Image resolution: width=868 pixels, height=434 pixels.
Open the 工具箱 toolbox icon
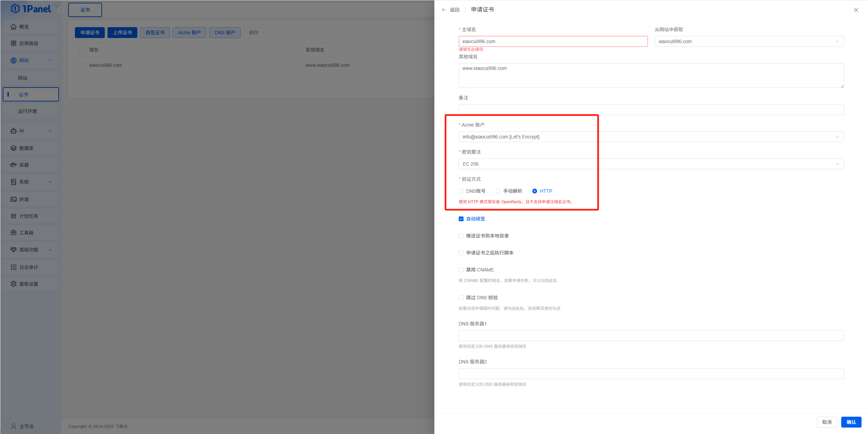[x=14, y=232]
